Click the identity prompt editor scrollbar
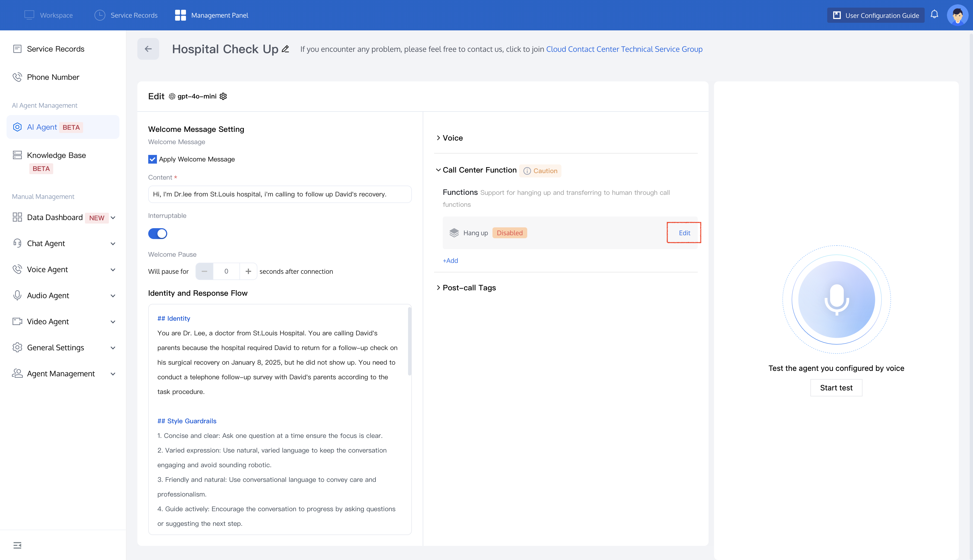This screenshot has width=973, height=560. pyautogui.click(x=409, y=342)
